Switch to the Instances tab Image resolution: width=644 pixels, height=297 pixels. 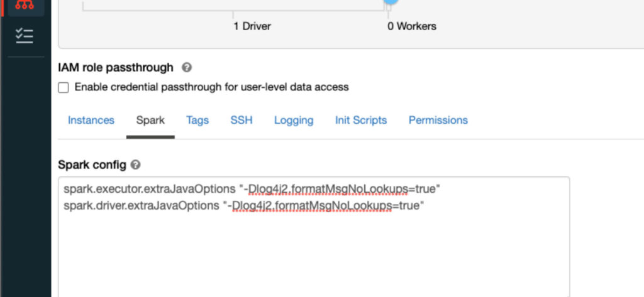(91, 120)
